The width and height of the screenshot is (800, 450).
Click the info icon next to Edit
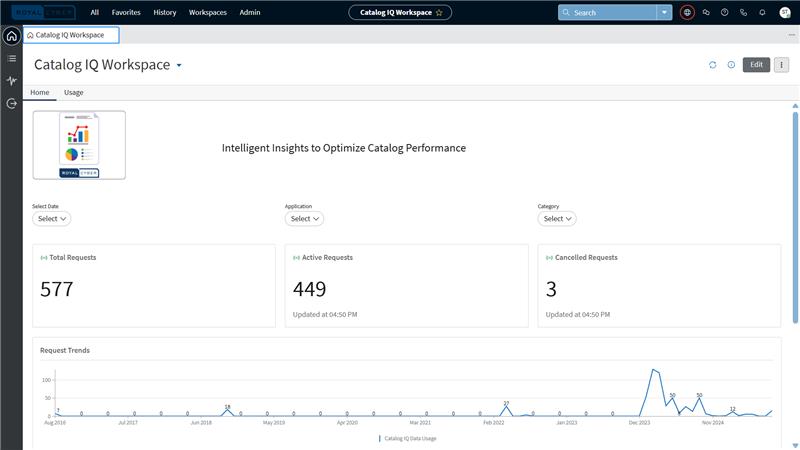pos(731,65)
